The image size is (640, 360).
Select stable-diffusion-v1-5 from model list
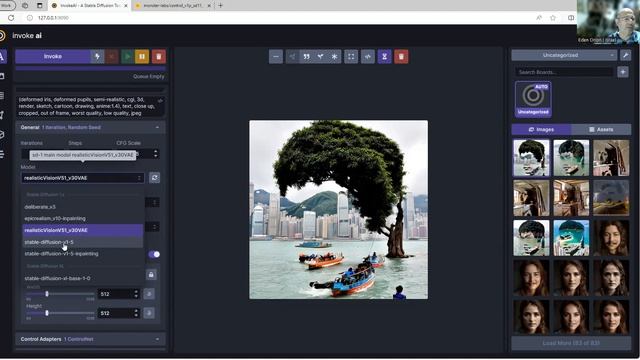click(x=82, y=242)
